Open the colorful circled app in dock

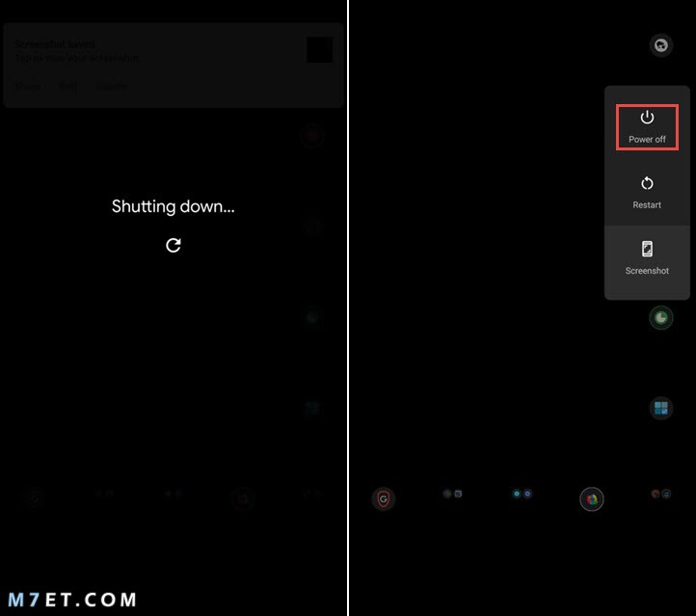[591, 499]
